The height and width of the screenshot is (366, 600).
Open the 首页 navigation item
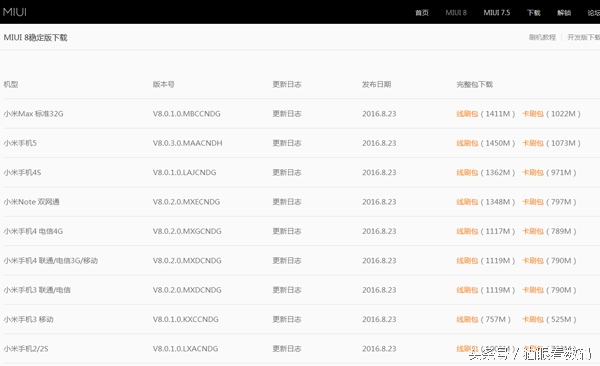(x=422, y=13)
